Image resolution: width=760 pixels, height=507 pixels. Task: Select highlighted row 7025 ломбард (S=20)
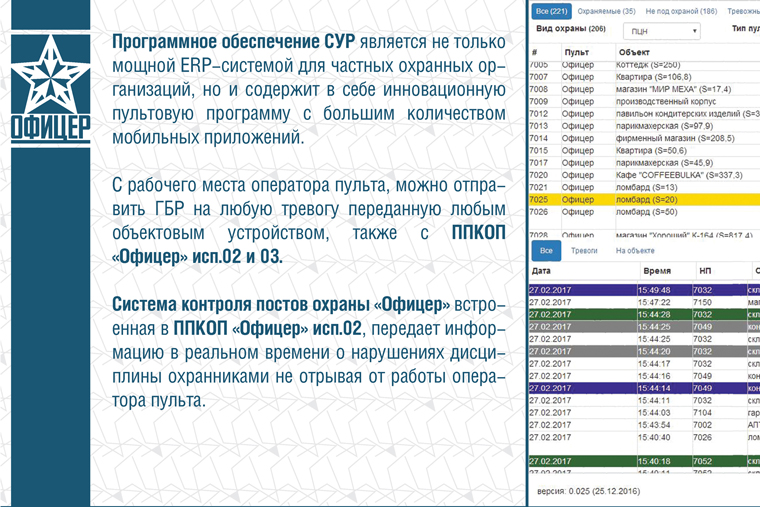pos(644,199)
